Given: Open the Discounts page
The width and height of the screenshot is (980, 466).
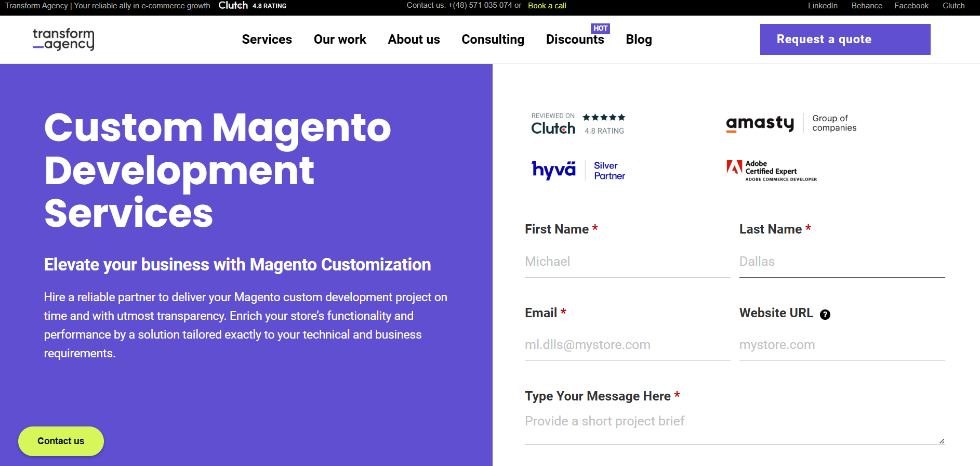Looking at the screenshot, I should click(x=575, y=40).
